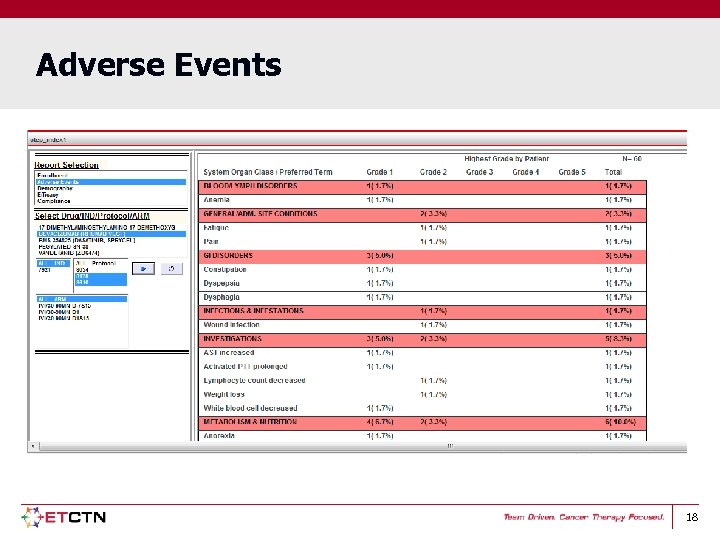Image resolution: width=720 pixels, height=540 pixels.
Task: Click the Constipation row label
Action: coord(225,270)
